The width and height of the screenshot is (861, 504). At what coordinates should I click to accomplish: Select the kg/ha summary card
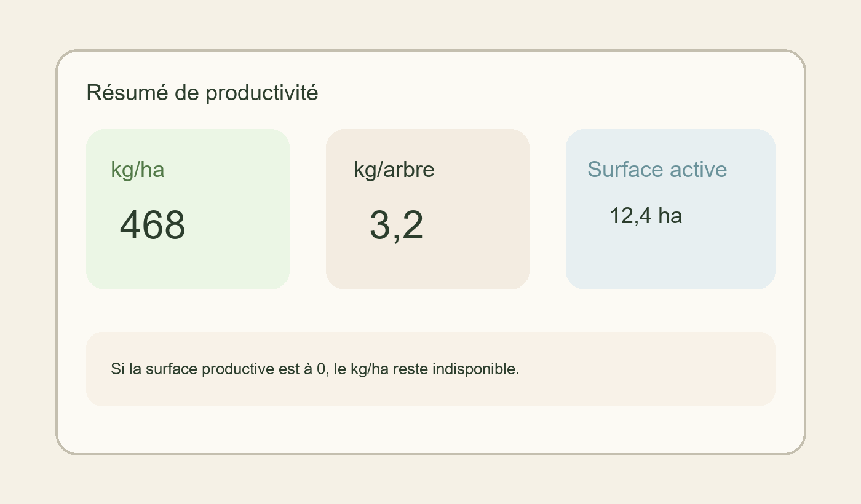(x=188, y=209)
